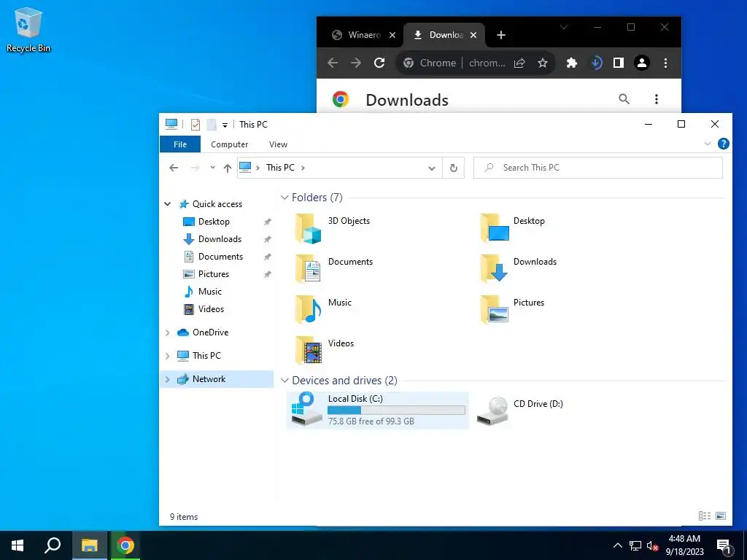Go up one level in Explorer
The image size is (747, 560).
click(x=228, y=168)
